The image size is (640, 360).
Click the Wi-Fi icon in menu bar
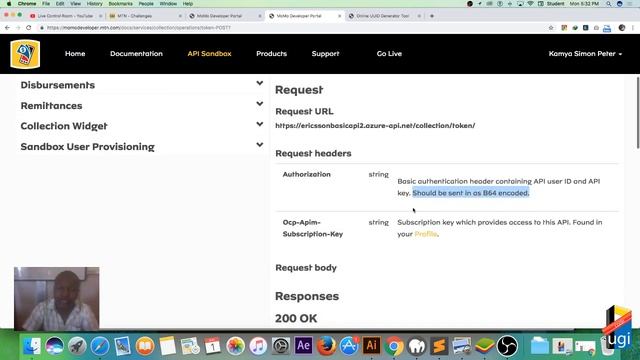coord(530,4)
